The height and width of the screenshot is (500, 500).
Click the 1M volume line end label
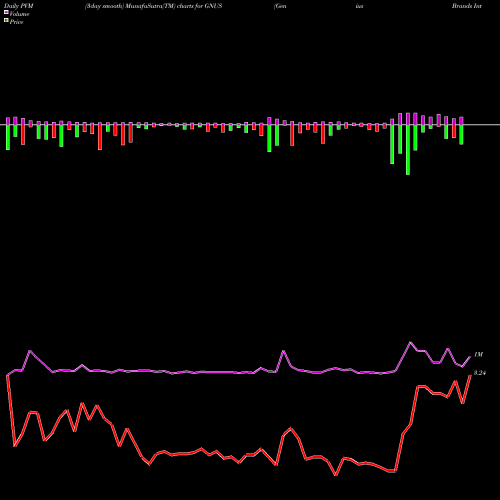[478, 355]
